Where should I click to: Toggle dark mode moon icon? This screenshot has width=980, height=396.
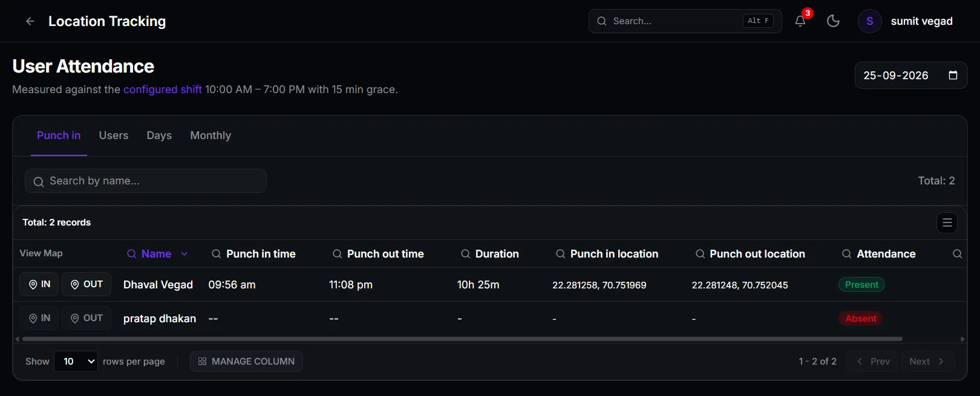coord(833,21)
